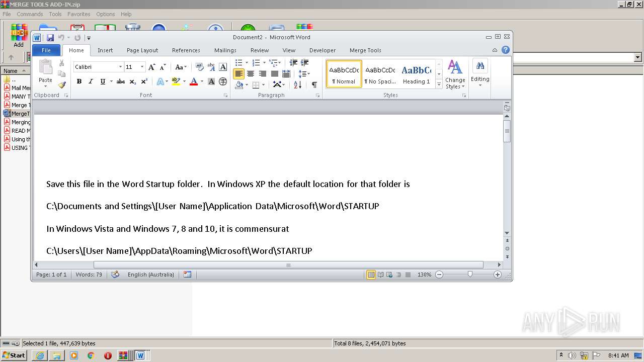Click the Enclose Characters icon
Viewport: 644px width, 362px height.
click(x=223, y=81)
